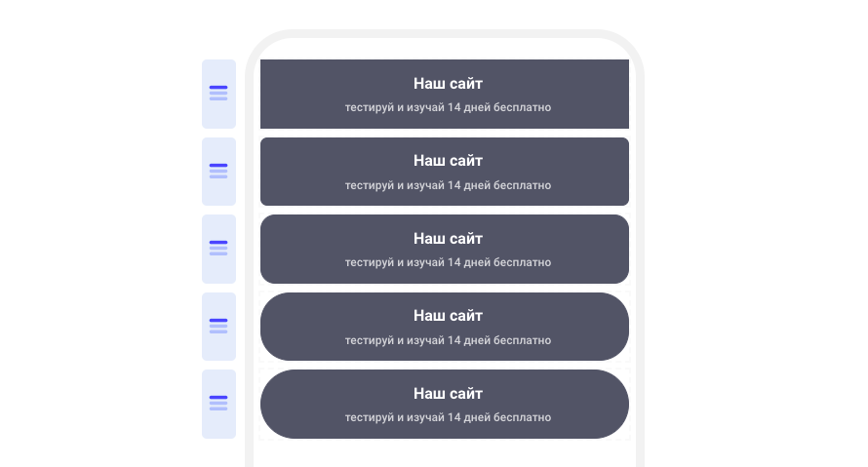Click the subtitle "тестируй и изучай" in the first block
The height and width of the screenshot is (467, 868).
395,107
